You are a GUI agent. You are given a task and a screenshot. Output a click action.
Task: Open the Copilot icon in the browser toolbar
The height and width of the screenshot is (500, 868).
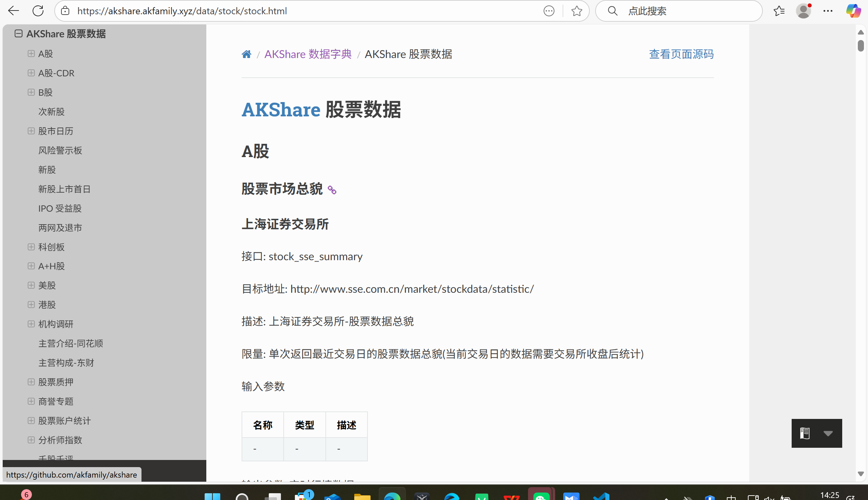854,11
